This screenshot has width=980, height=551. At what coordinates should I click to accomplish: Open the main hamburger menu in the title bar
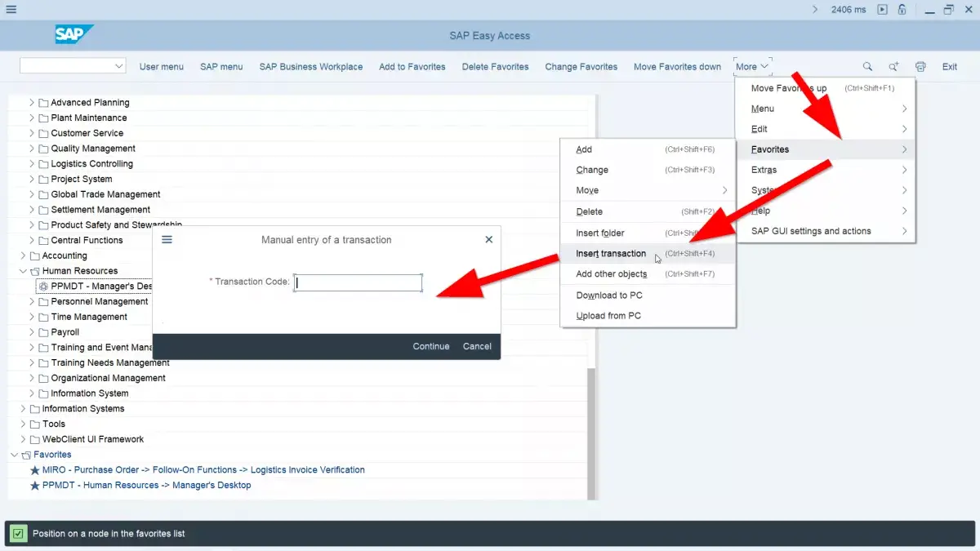click(11, 10)
